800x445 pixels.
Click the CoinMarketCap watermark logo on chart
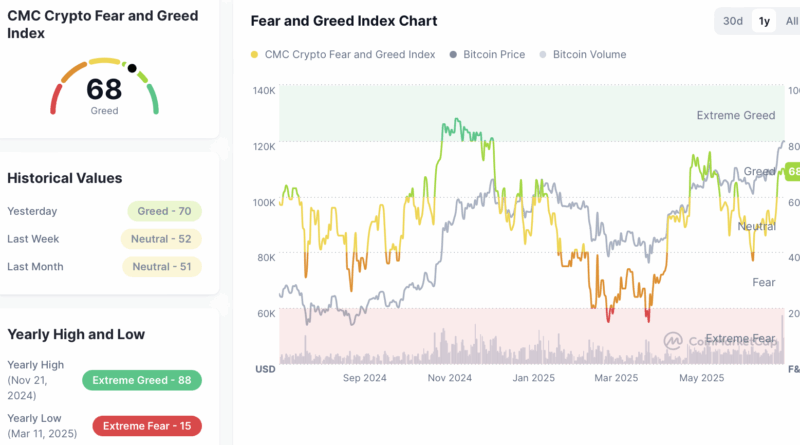pyautogui.click(x=675, y=340)
